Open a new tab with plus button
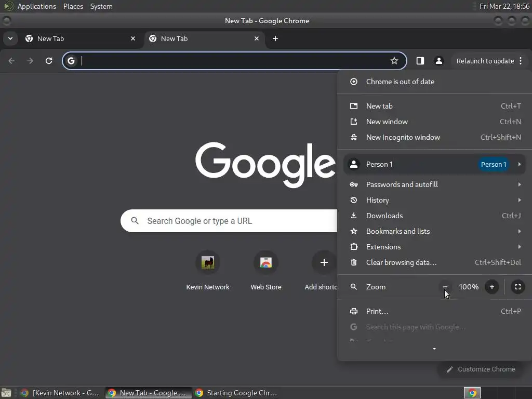Image resolution: width=532 pixels, height=399 pixels. point(275,38)
